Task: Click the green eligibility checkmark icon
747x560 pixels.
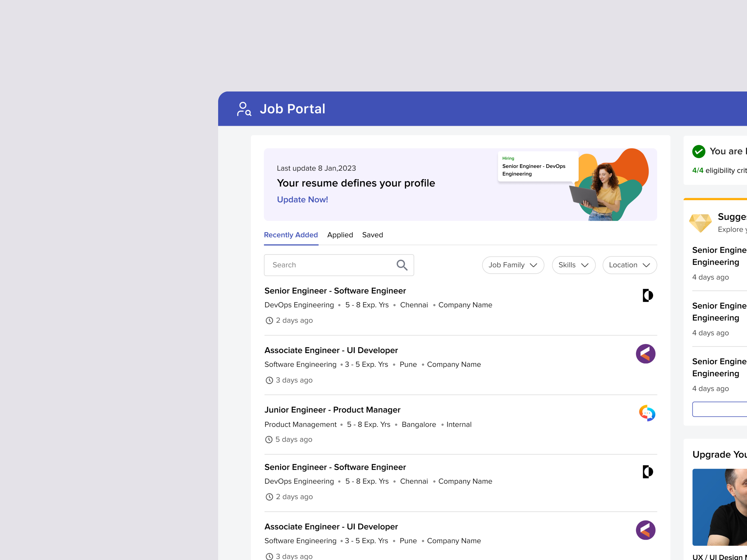Action: point(698,151)
